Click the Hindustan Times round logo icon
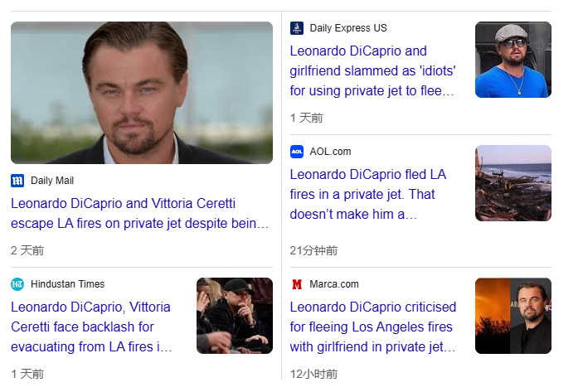The height and width of the screenshot is (392, 583). (x=17, y=284)
